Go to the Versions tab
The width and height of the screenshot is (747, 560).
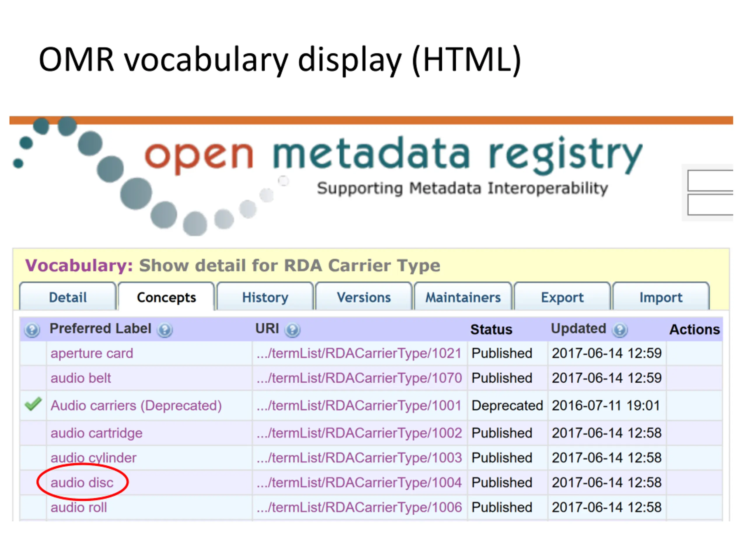tap(364, 297)
